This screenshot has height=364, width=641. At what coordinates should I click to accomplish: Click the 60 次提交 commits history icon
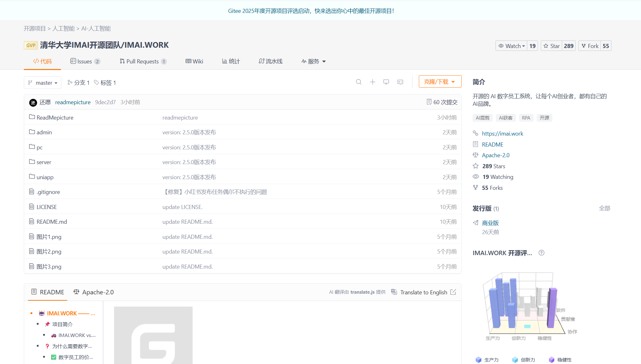point(429,102)
